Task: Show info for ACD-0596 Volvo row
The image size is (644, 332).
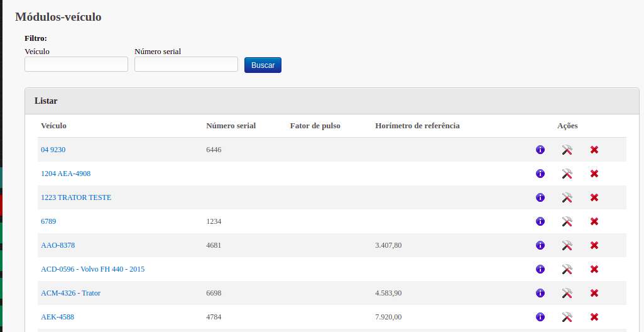Action: 540,269
